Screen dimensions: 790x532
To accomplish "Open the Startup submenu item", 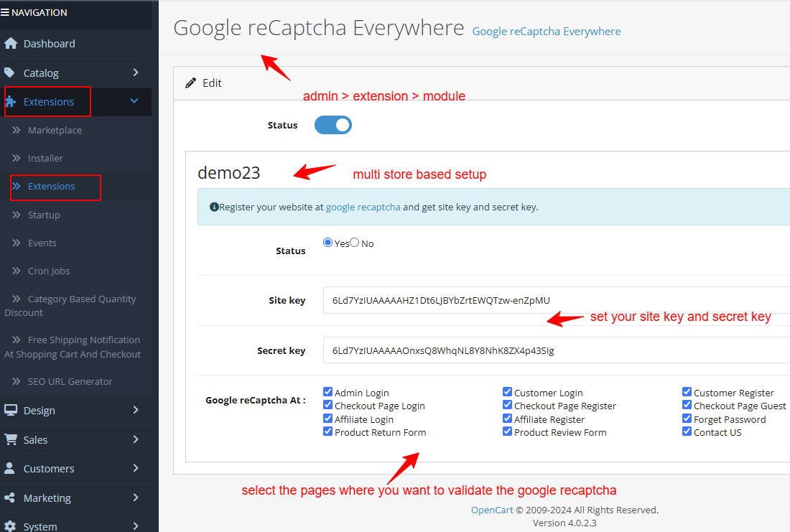I will (x=75, y=215).
